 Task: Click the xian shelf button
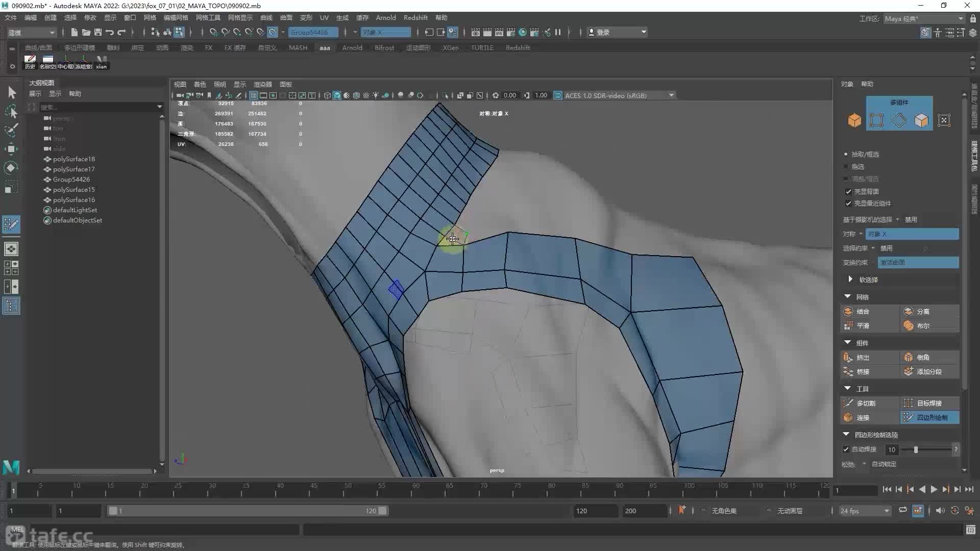(x=101, y=62)
